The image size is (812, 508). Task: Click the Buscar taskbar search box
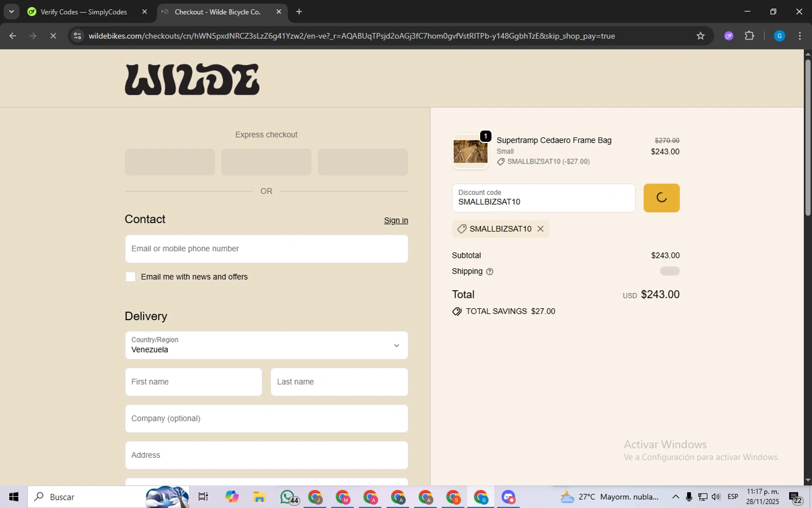pos(108,497)
